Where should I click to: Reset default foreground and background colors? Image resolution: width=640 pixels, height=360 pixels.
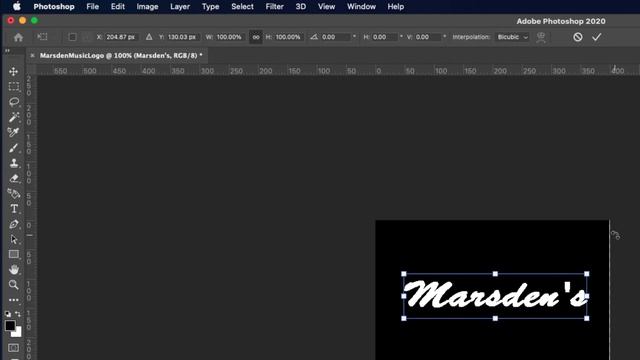pyautogui.click(x=8, y=314)
